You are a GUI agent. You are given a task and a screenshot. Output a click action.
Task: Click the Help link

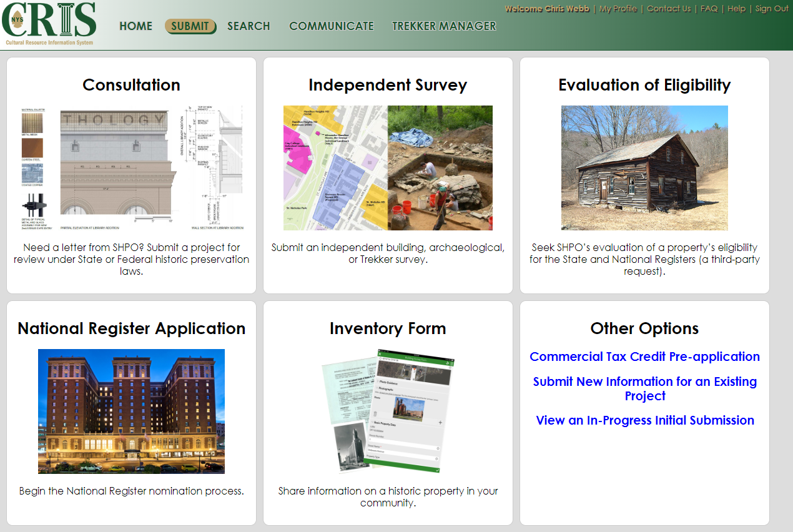736,9
